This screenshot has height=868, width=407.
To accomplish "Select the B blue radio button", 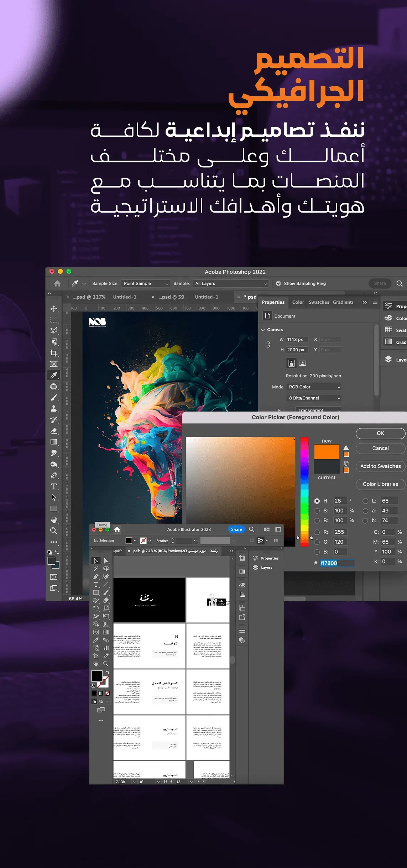I will 317,551.
